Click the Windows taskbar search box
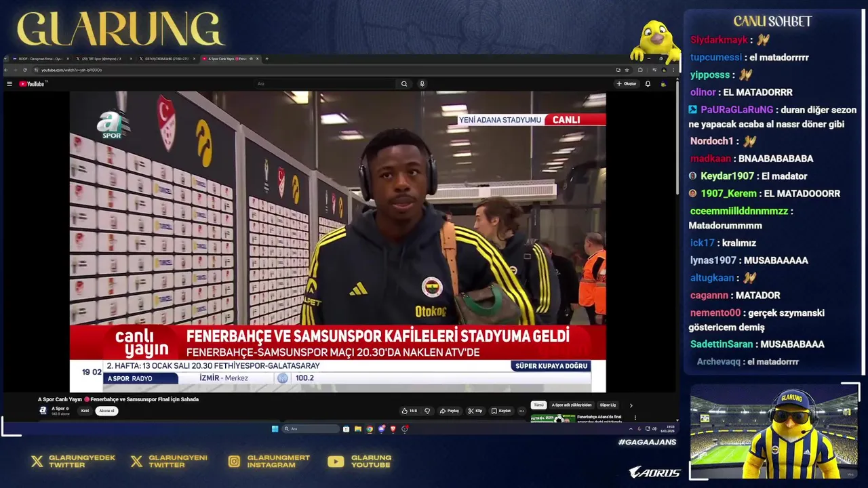868x488 pixels. [311, 429]
